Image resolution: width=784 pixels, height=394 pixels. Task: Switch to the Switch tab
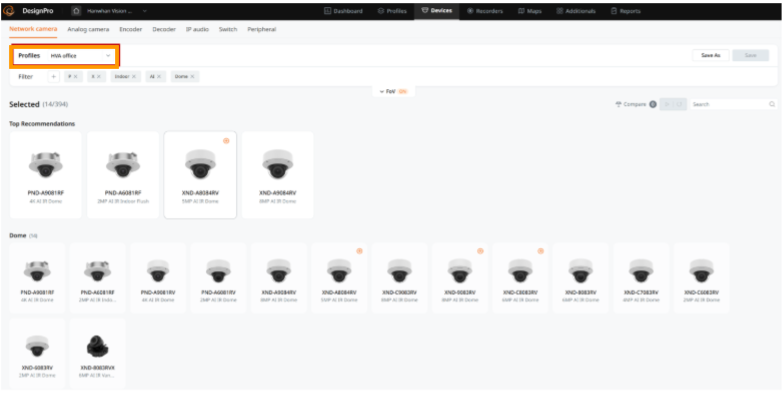228,30
